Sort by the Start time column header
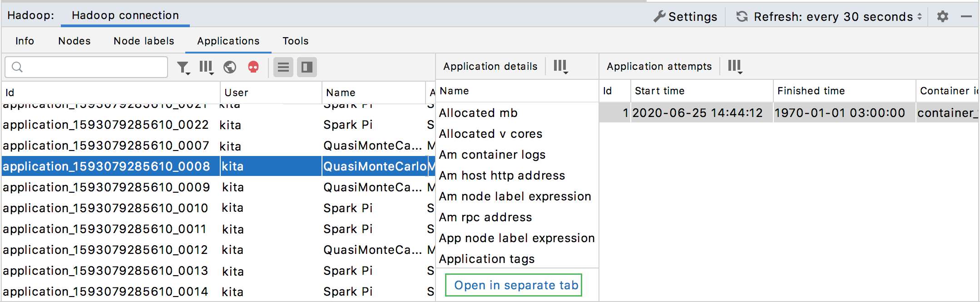The image size is (980, 302). point(659,91)
